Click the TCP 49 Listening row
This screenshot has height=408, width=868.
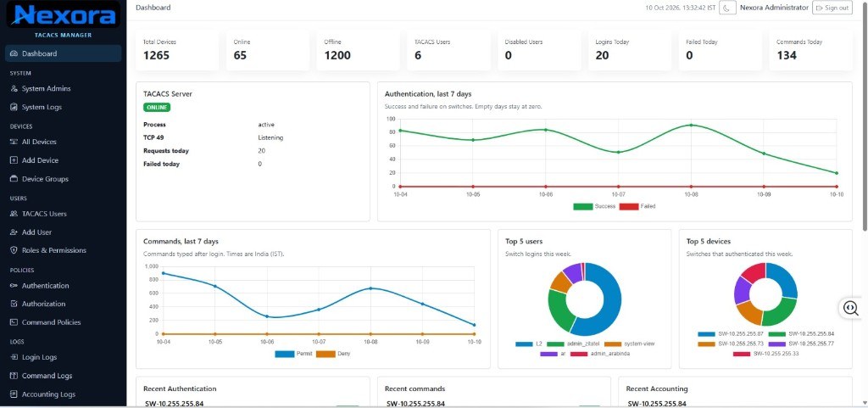(253, 137)
